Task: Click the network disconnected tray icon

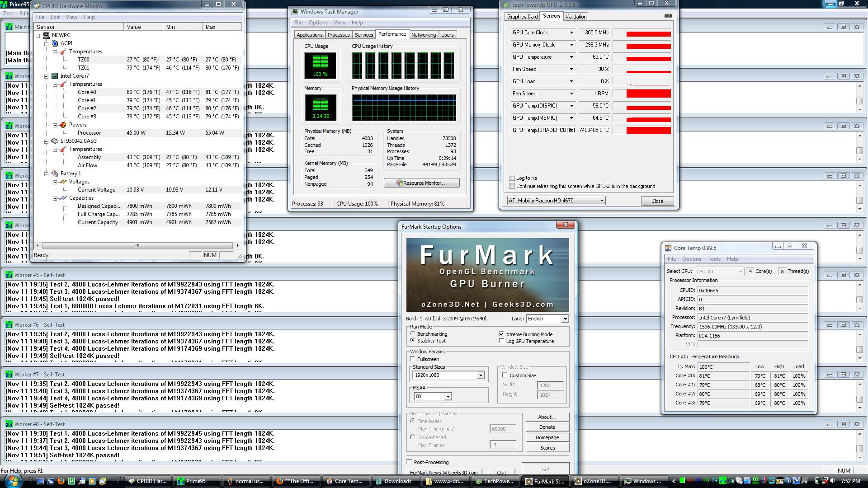Action: coord(824,481)
